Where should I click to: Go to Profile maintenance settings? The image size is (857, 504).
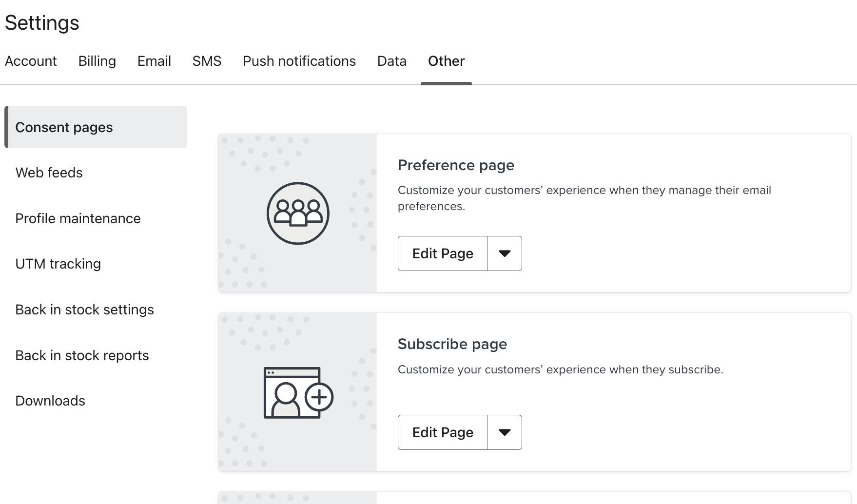(78, 218)
